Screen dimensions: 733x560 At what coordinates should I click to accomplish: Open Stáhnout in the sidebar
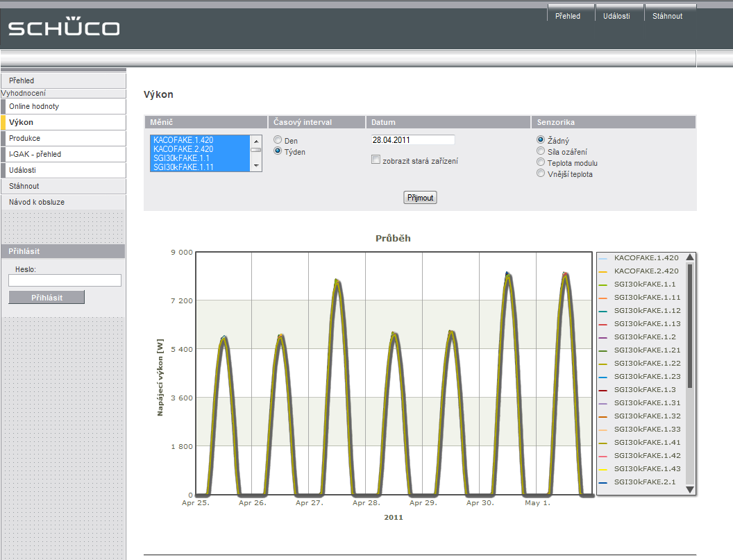pos(64,185)
